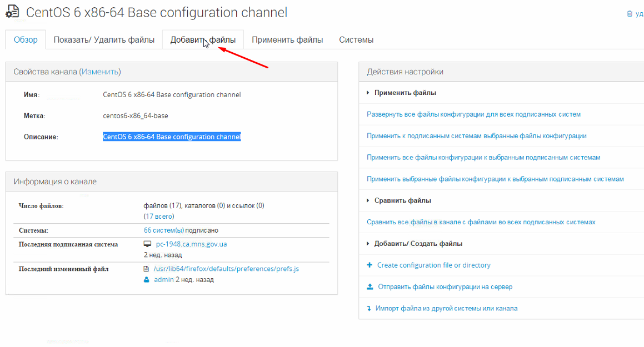The image size is (644, 347).
Task: Click Развернуть все файлы конфигурации link
Action: (473, 114)
